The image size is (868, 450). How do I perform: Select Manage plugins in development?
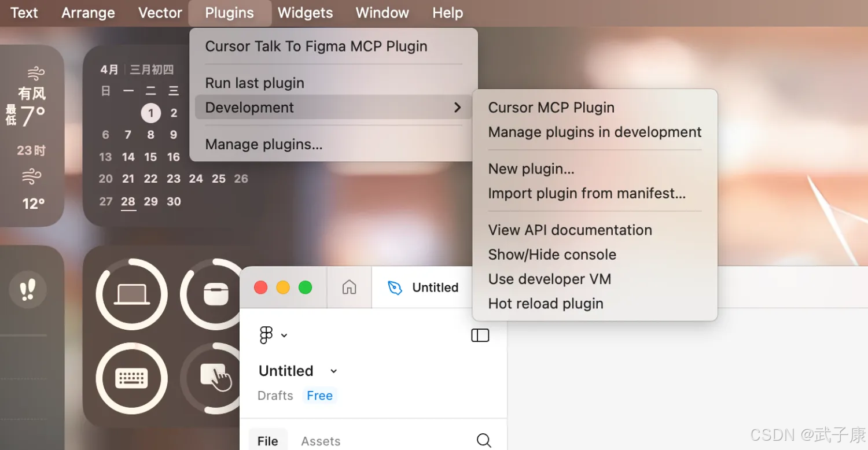tap(595, 132)
